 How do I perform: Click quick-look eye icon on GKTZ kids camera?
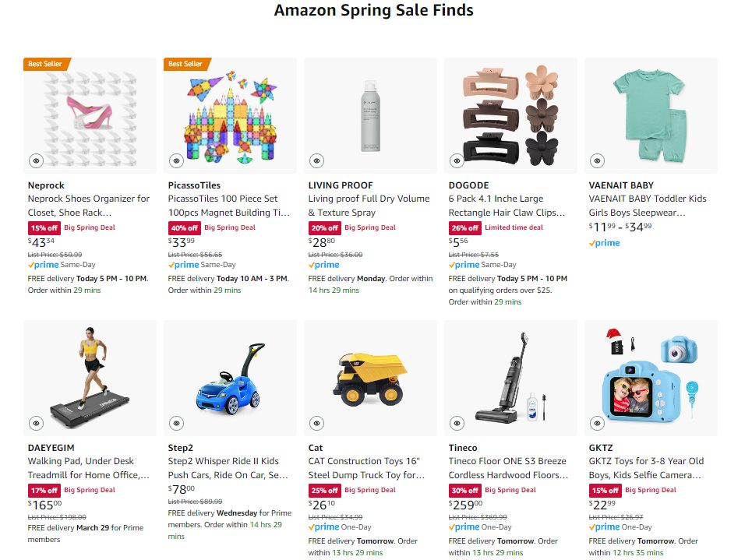coord(598,423)
